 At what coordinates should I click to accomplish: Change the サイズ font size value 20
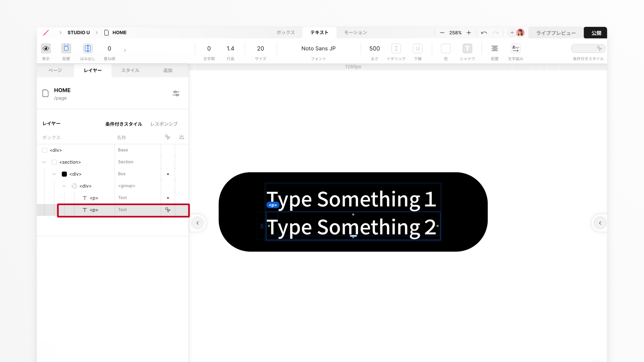260,49
